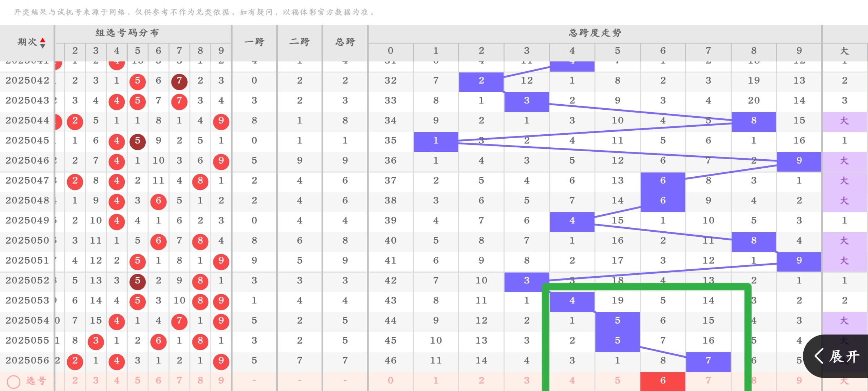Click the red ball 8 in row 2025047

click(x=200, y=182)
